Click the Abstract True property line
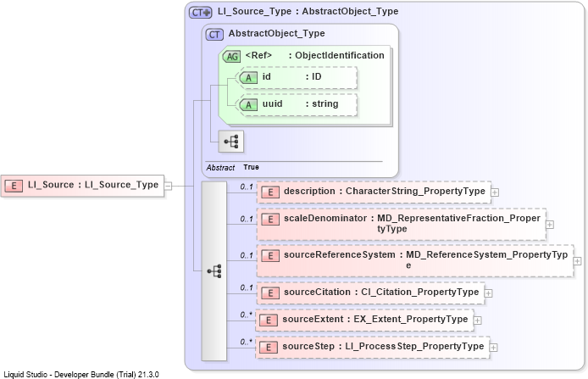Screen dimensions: 588x379 [232, 167]
